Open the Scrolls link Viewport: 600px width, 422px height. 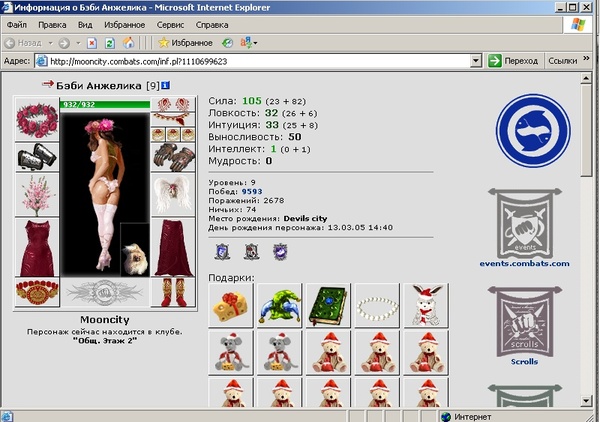coord(524,362)
